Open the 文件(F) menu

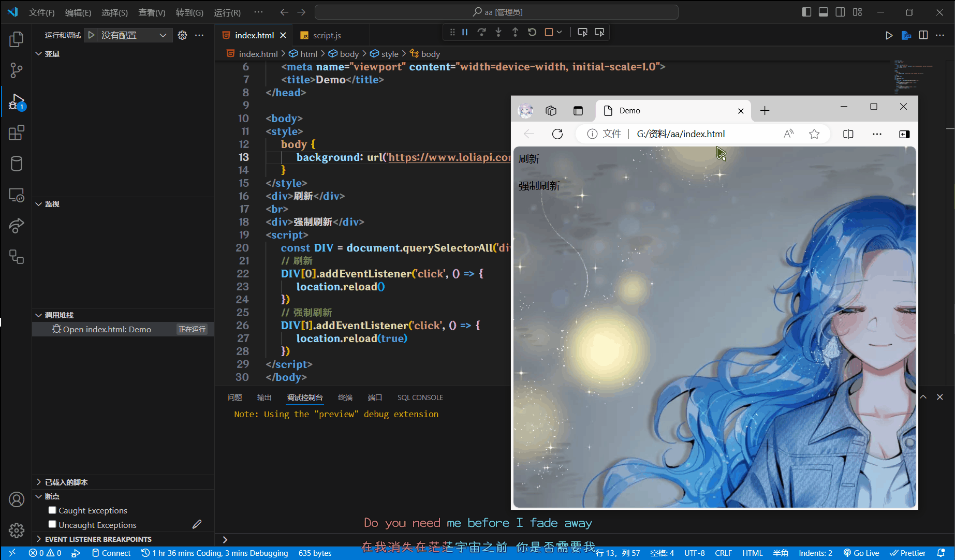pos(41,12)
